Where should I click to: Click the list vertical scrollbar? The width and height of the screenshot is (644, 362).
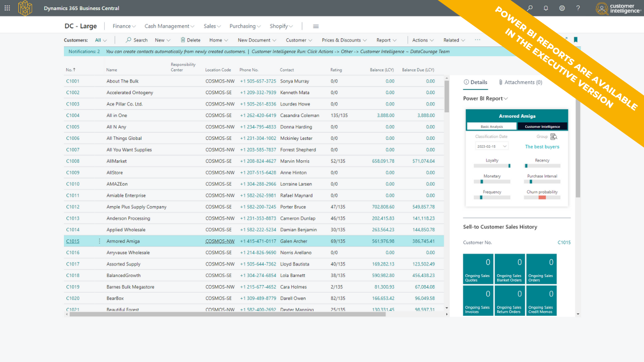coord(447,97)
